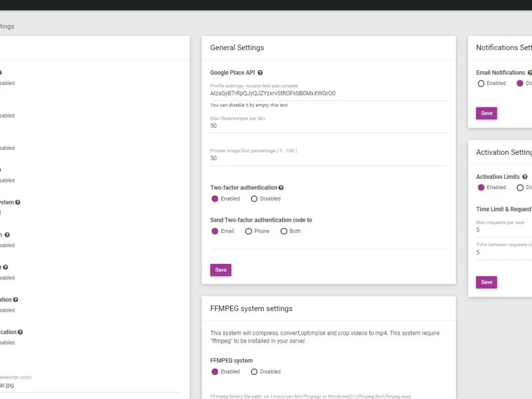Click the FFMPEG description paragraph
The height and width of the screenshot is (399, 532).
[x=325, y=337]
